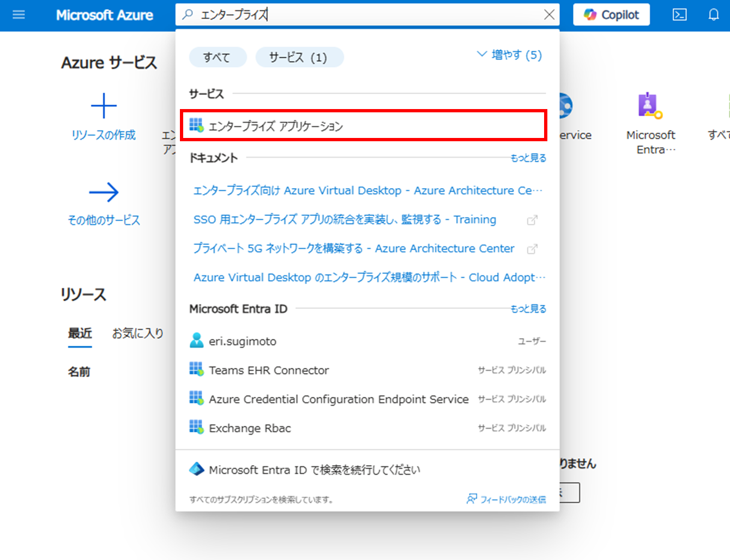Click the Teams EHR Connector app icon

pos(196,370)
